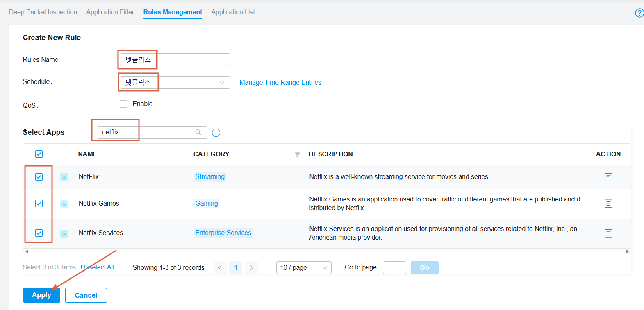Go to the previous records page
This screenshot has width=644, height=310.
pos(220,268)
